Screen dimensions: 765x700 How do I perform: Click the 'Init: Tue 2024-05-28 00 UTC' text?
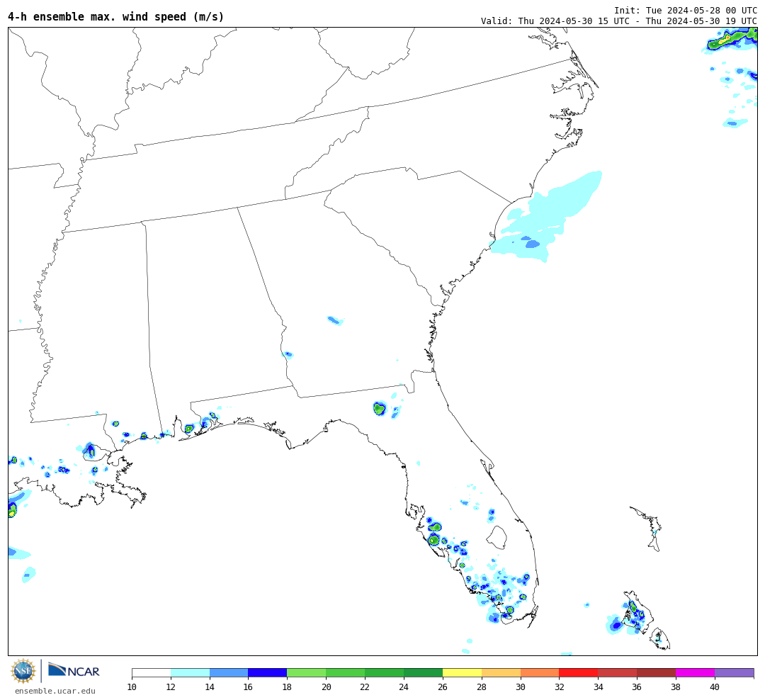tap(686, 10)
